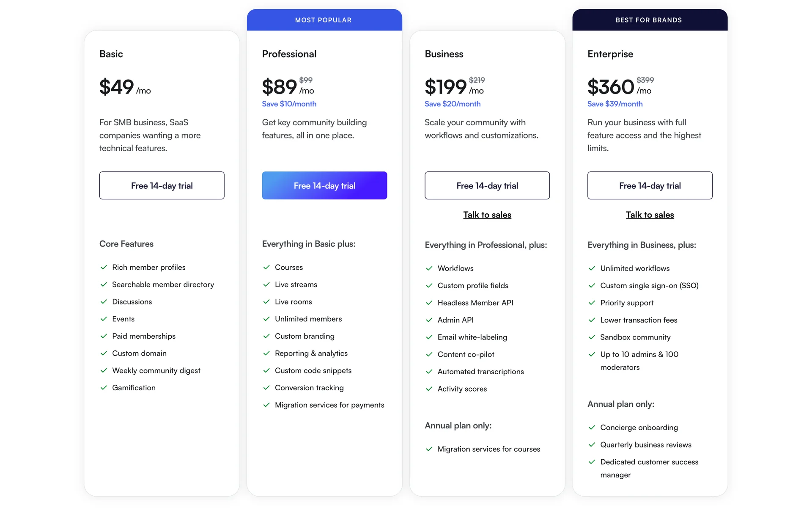Click the Best for Brands banner
The height and width of the screenshot is (508, 812).
(649, 20)
